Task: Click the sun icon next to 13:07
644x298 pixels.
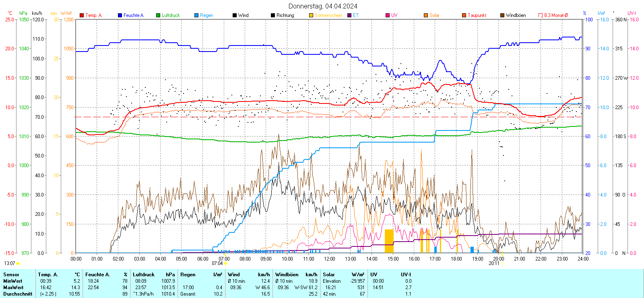Action: tap(18, 263)
